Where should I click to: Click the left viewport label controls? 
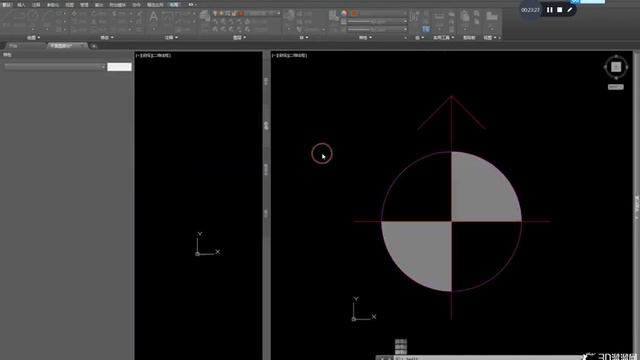(153, 55)
